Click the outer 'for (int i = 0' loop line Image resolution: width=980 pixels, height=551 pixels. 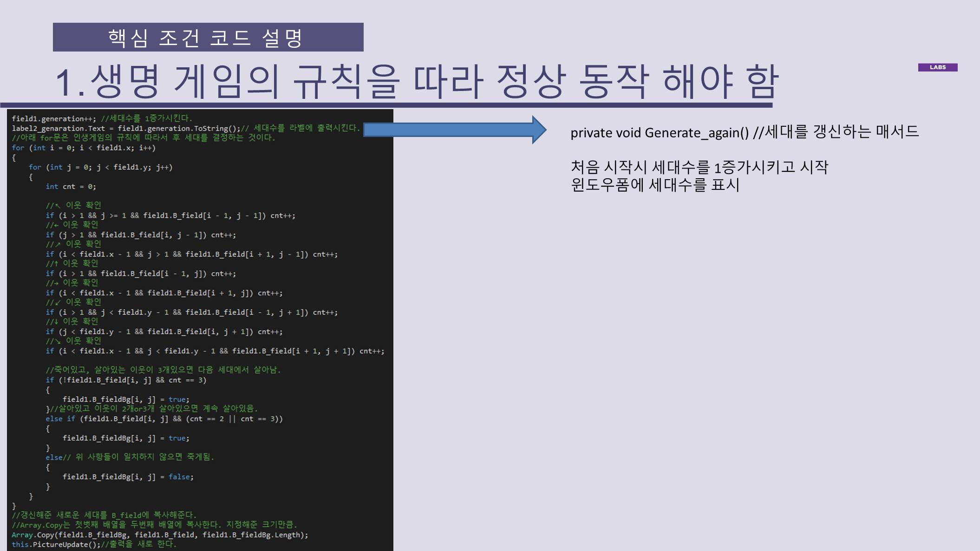coord(84,148)
